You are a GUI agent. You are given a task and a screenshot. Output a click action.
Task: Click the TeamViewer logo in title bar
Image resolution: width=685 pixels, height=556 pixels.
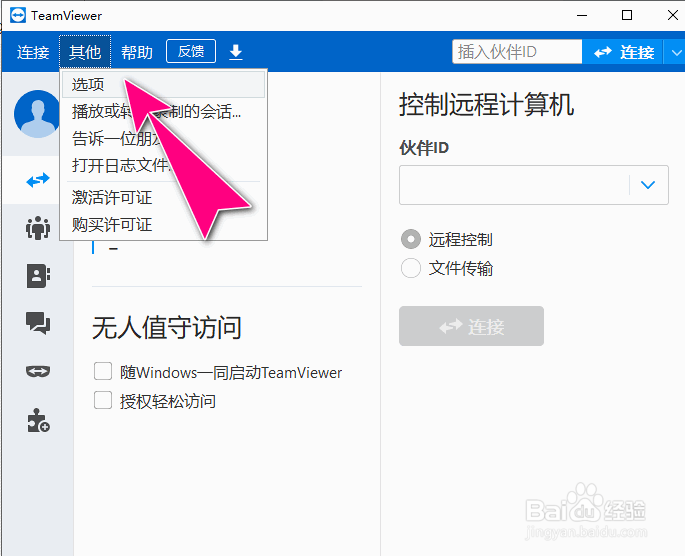click(x=18, y=15)
